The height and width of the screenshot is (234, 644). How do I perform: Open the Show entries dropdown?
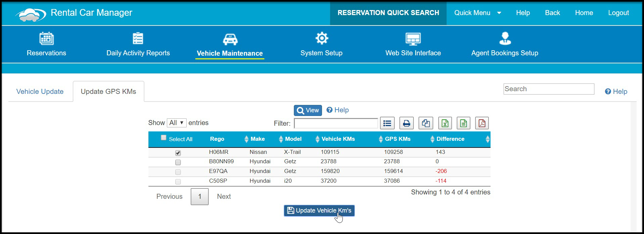pyautogui.click(x=177, y=123)
